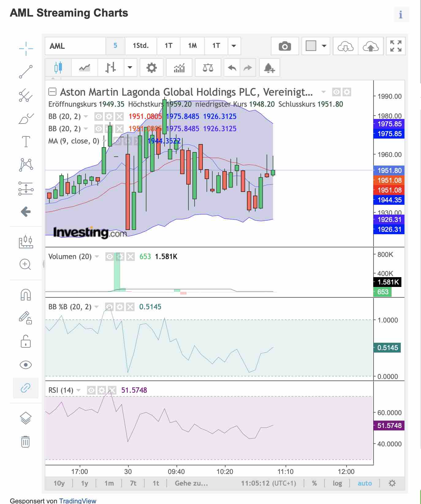Open Volumen (20) dropdown arrow
421x504 pixels.
point(97,256)
